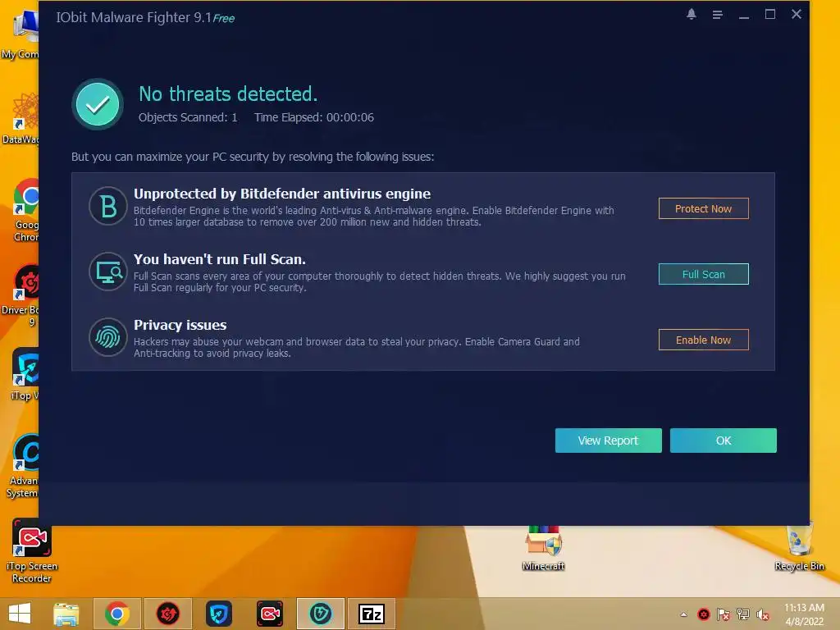Switch to IObit Malware Fighter taskbar icon
Screen dimensions: 840x630
pos(321,614)
